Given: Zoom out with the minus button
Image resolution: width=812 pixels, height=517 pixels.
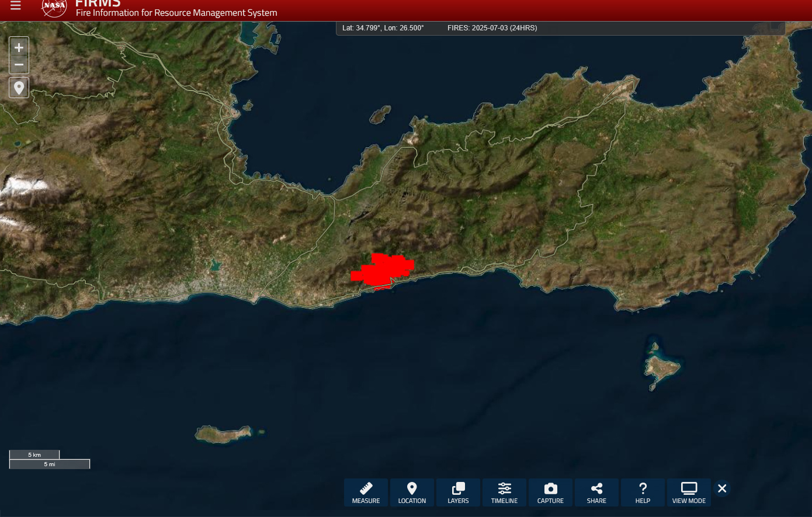Looking at the screenshot, I should pyautogui.click(x=19, y=65).
